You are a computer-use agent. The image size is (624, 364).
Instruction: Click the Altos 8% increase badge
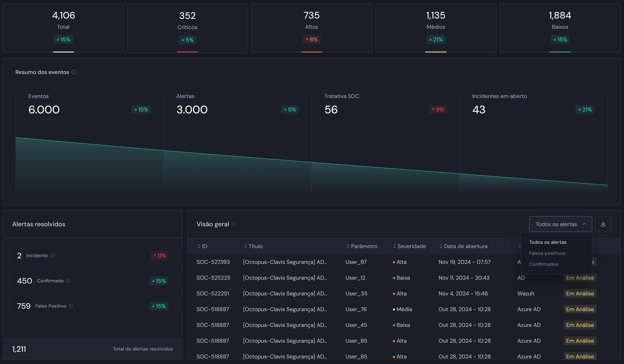(x=312, y=40)
